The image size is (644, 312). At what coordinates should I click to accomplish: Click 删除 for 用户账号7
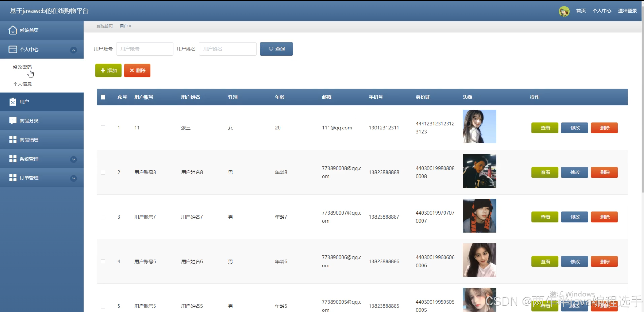point(604,217)
